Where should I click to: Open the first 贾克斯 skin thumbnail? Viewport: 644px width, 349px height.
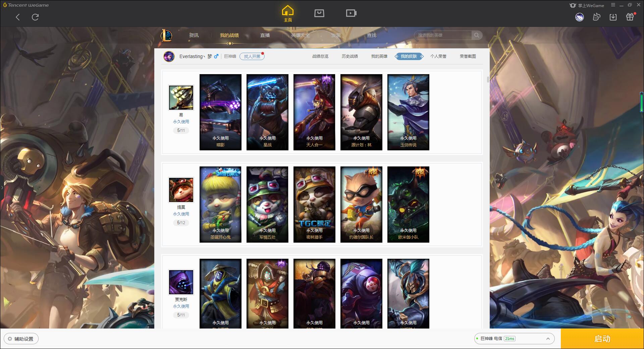(x=220, y=293)
